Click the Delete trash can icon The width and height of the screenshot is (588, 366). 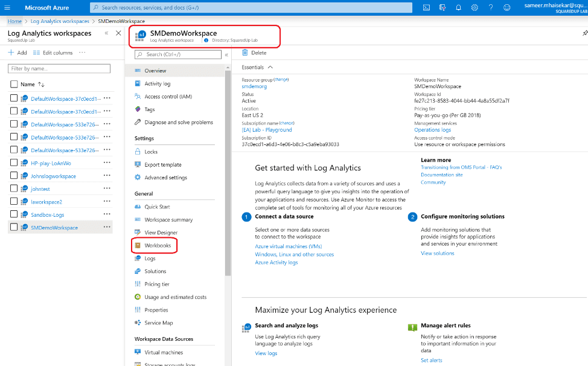click(245, 53)
